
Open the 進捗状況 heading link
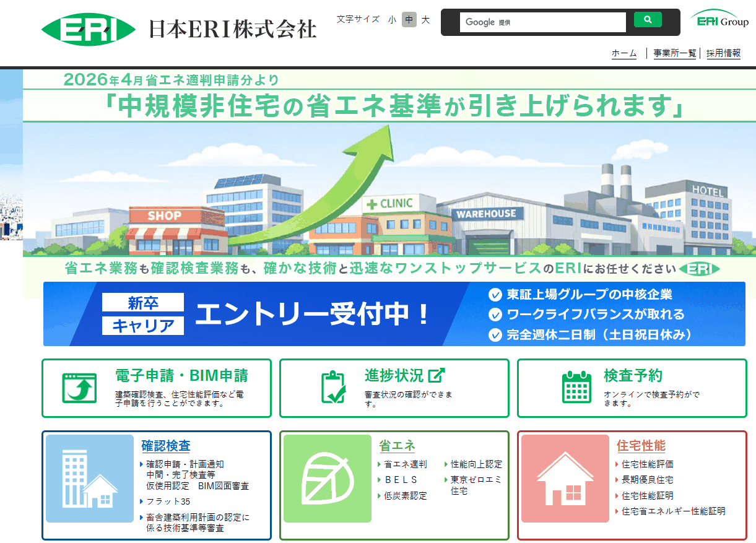click(x=394, y=375)
